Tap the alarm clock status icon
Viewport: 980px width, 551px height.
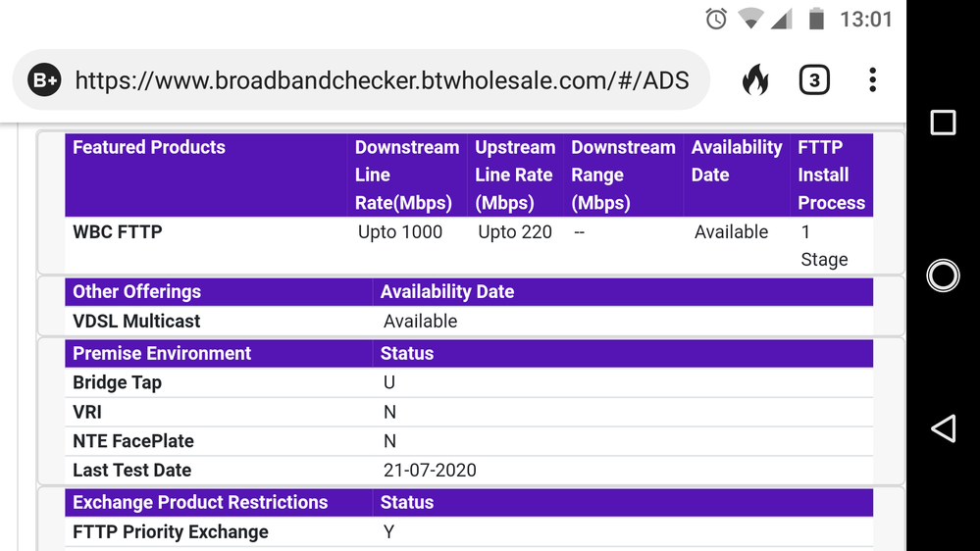[x=716, y=19]
